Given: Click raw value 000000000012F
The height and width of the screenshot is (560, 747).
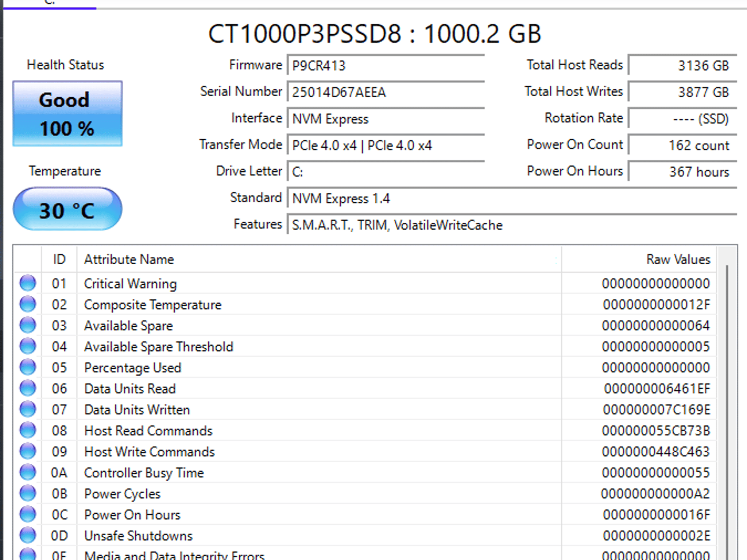Looking at the screenshot, I should point(657,305).
